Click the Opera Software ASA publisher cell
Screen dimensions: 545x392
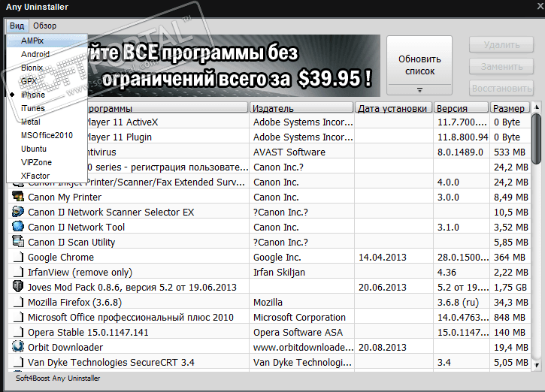point(301,332)
